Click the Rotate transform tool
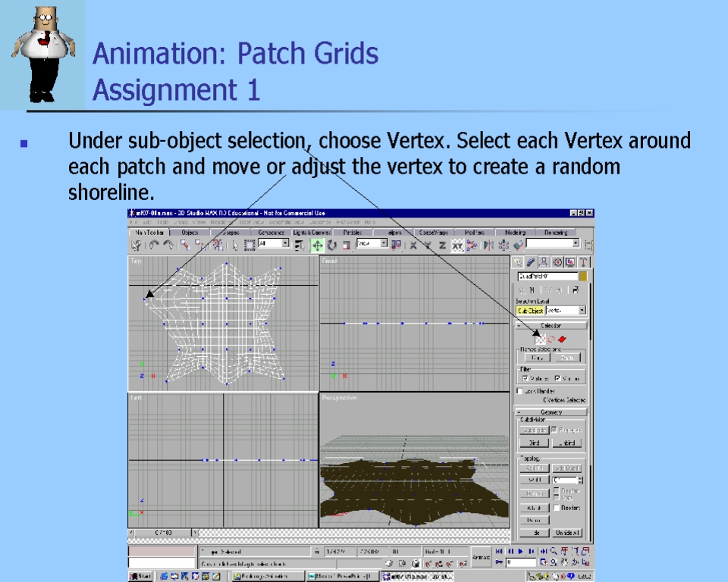 [331, 245]
